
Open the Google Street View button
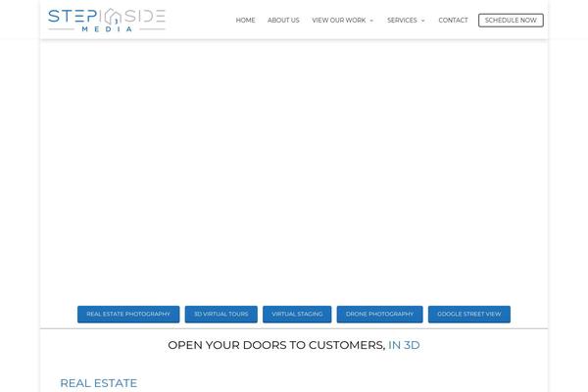click(x=469, y=314)
